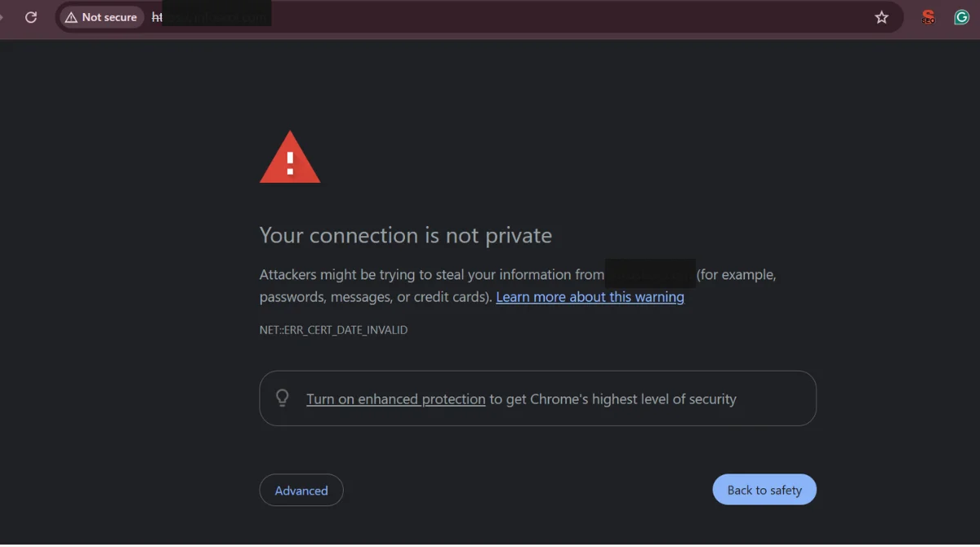
Task: Click the Back to safety button
Action: 764,489
